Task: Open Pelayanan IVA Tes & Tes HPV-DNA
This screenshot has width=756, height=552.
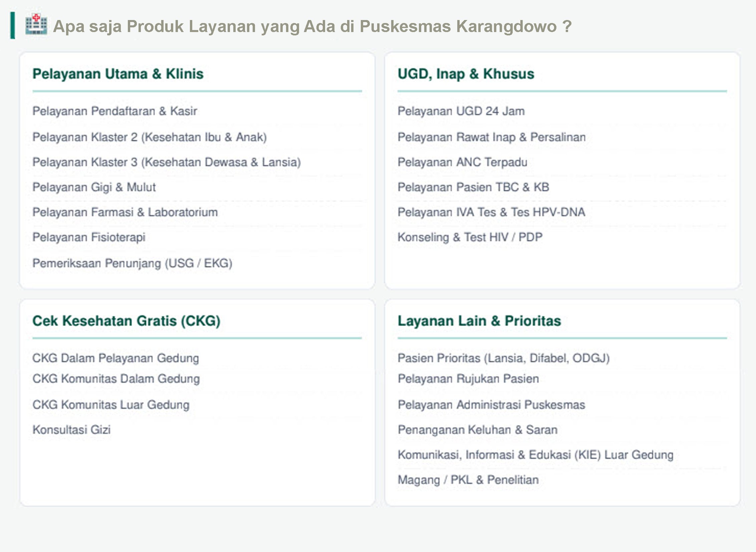Action: tap(491, 212)
